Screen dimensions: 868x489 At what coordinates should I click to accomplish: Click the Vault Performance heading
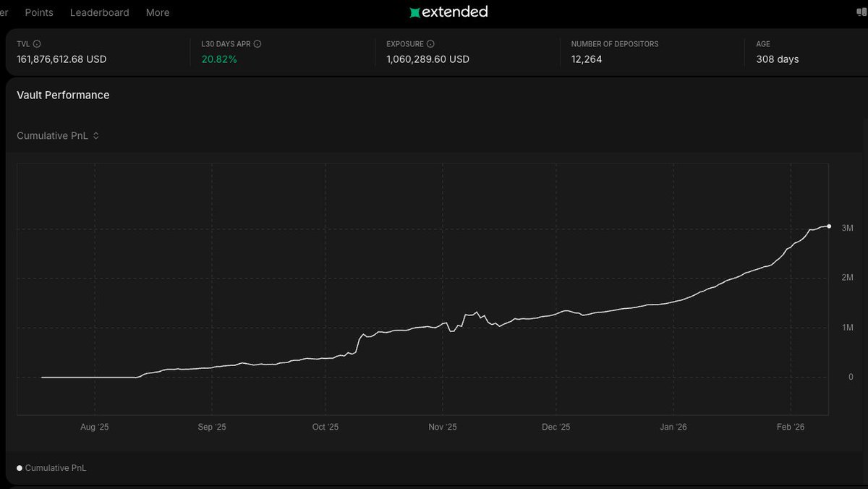click(x=63, y=95)
